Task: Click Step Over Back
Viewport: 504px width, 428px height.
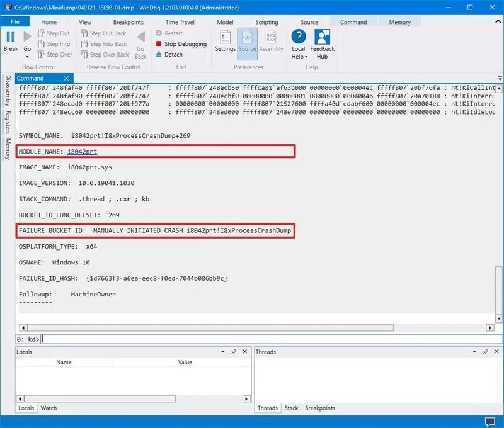Action: point(105,54)
